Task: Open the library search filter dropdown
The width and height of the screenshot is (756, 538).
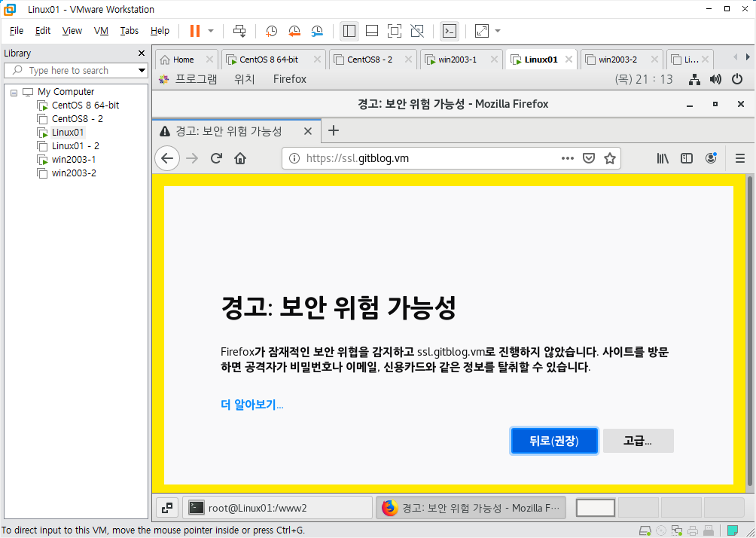Action: click(x=142, y=70)
